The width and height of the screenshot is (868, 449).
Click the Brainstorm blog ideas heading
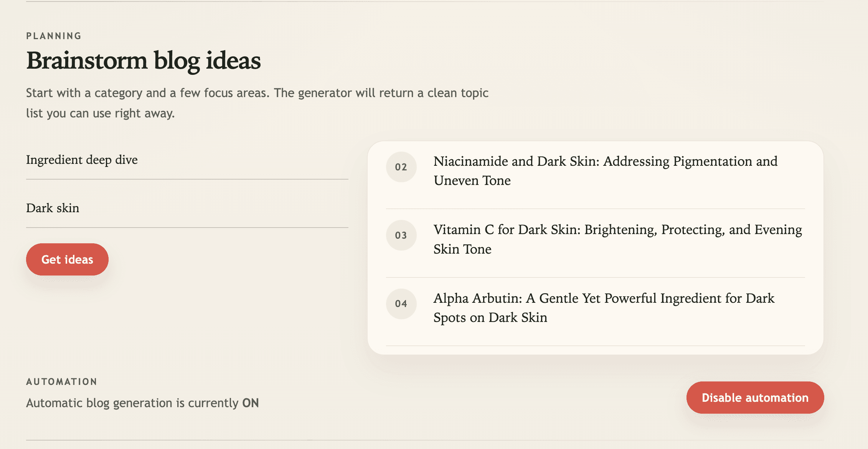point(144,60)
